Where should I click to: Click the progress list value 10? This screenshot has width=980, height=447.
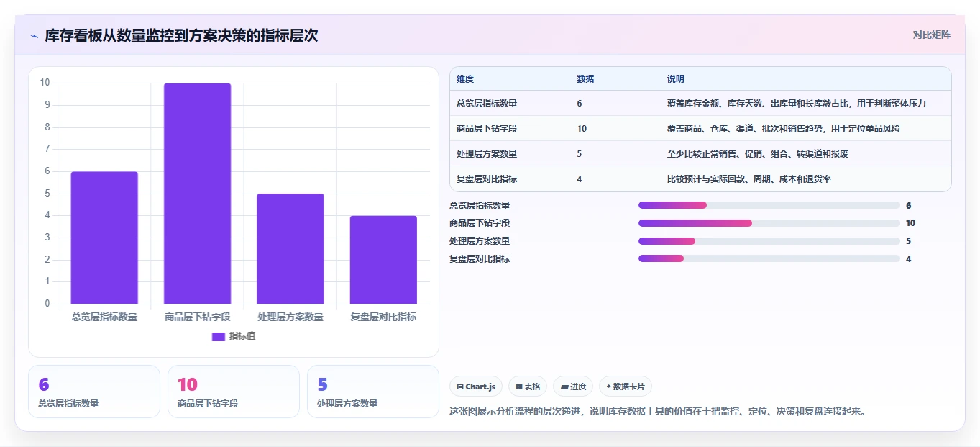[910, 223]
